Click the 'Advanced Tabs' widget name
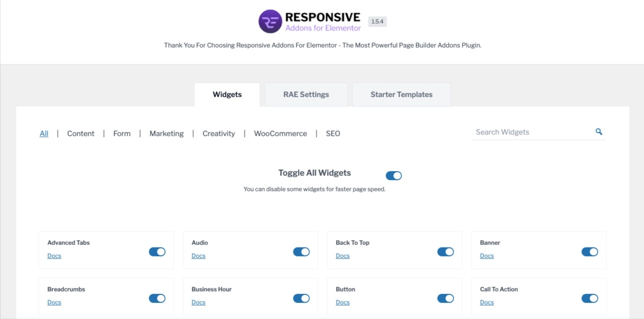Image resolution: width=644 pixels, height=319 pixels. click(69, 243)
